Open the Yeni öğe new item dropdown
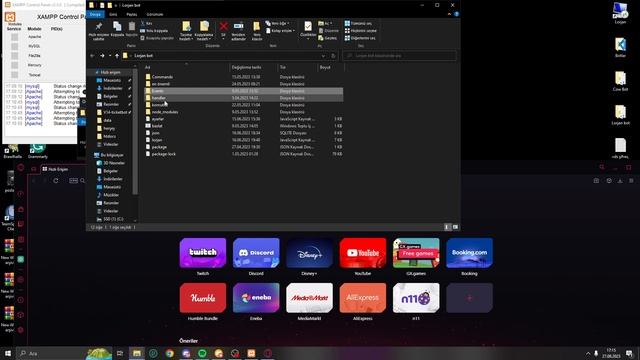640x360 pixels. 277,24
